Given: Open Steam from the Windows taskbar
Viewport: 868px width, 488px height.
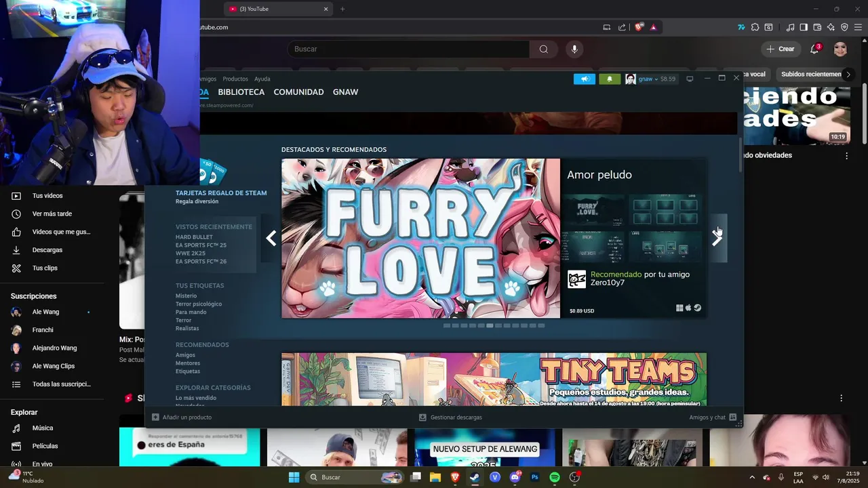Looking at the screenshot, I should pos(475,477).
